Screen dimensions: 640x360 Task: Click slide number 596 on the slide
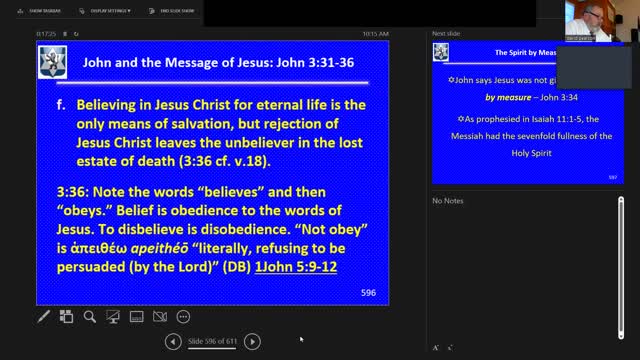tap(369, 293)
